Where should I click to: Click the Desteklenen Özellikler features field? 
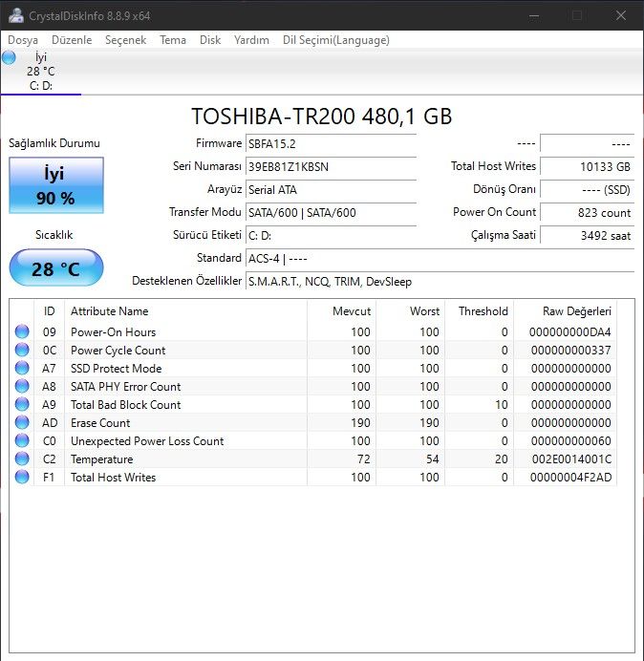pyautogui.click(x=440, y=281)
